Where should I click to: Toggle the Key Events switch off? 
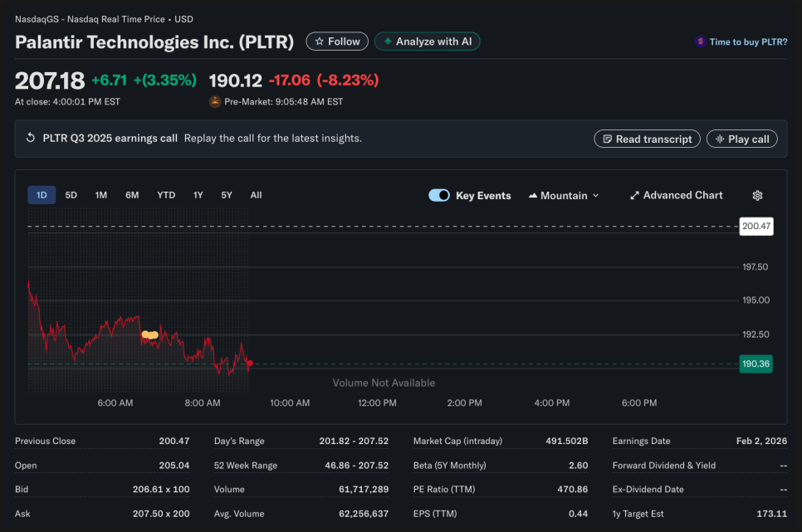coord(439,195)
